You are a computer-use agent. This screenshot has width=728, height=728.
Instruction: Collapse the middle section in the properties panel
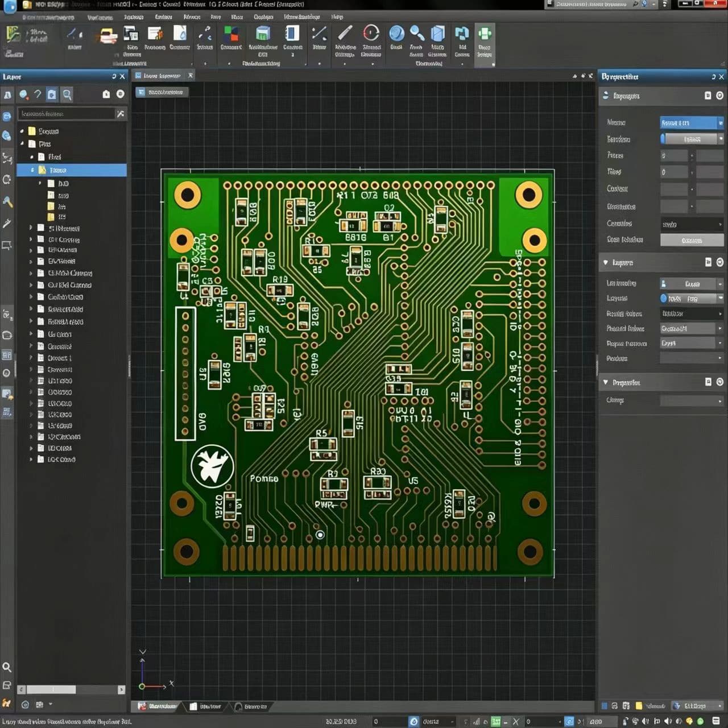[606, 262]
